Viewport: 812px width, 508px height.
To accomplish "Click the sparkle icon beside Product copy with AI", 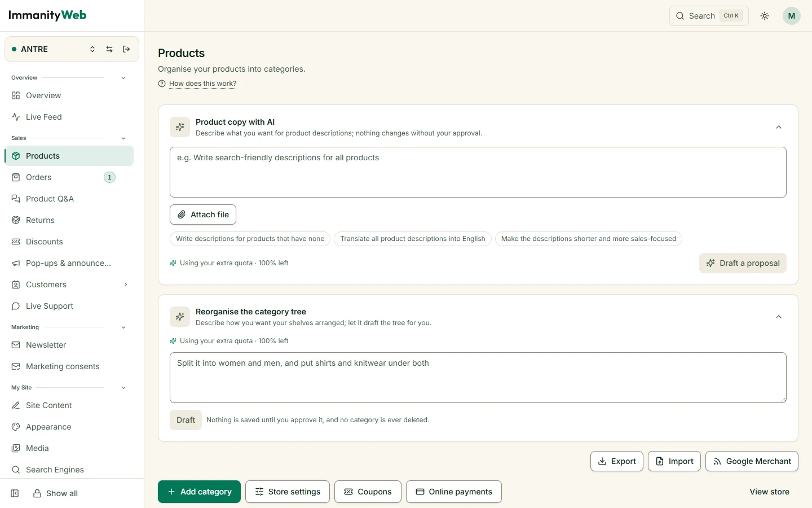I will coord(180,127).
